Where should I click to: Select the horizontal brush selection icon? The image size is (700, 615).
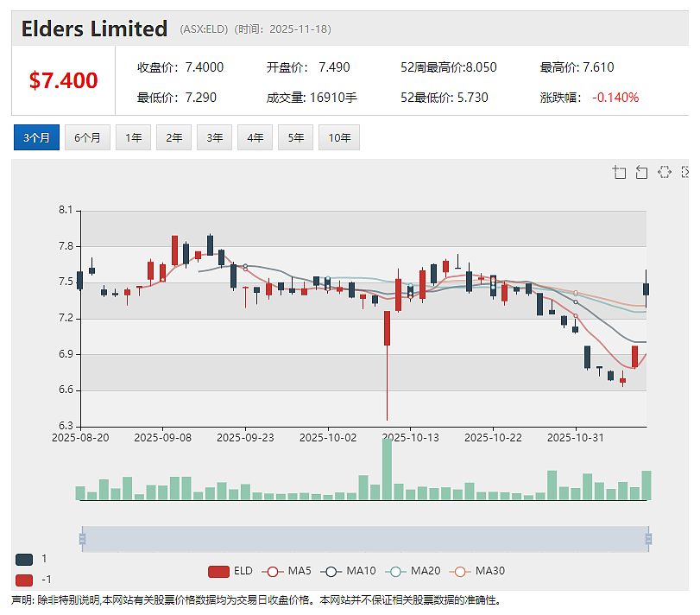pyautogui.click(x=665, y=172)
